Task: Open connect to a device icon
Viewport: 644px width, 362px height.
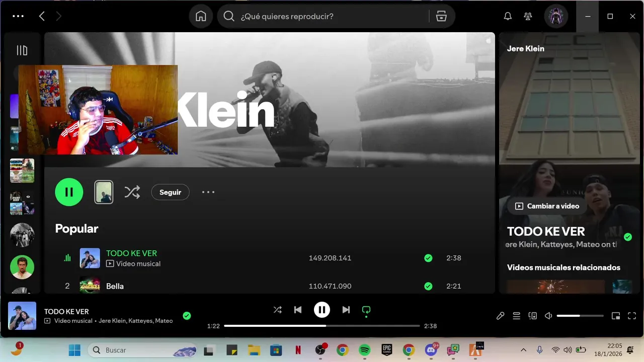Action: tap(533, 316)
